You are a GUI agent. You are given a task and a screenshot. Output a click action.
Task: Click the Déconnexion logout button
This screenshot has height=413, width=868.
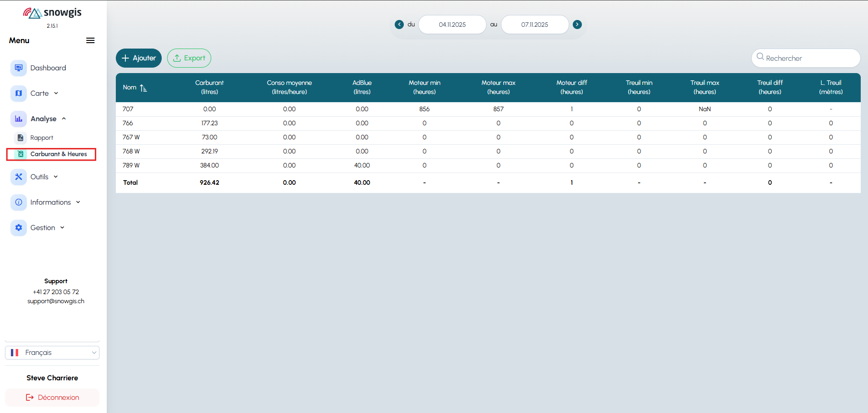click(52, 398)
